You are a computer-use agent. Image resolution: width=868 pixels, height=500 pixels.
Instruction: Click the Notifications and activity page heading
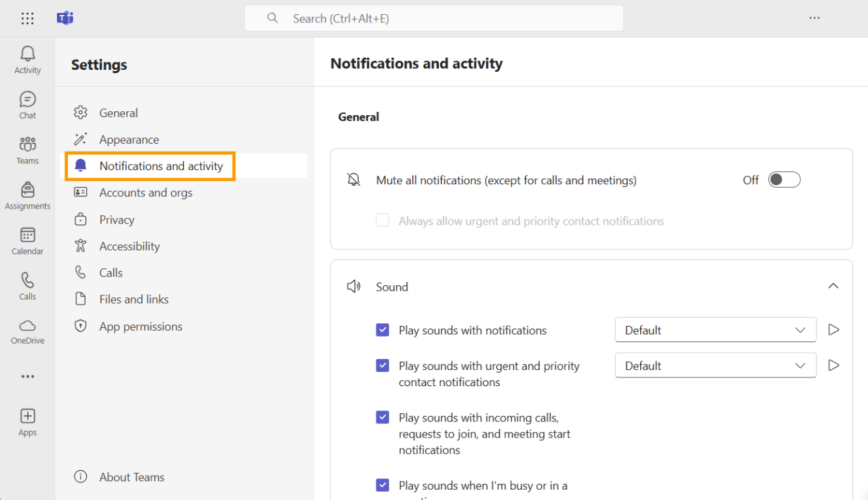tap(416, 64)
